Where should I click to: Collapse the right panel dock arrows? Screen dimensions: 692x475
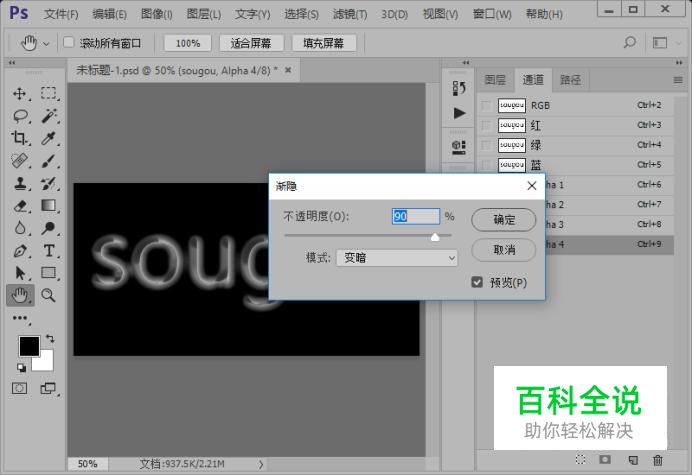(x=679, y=63)
